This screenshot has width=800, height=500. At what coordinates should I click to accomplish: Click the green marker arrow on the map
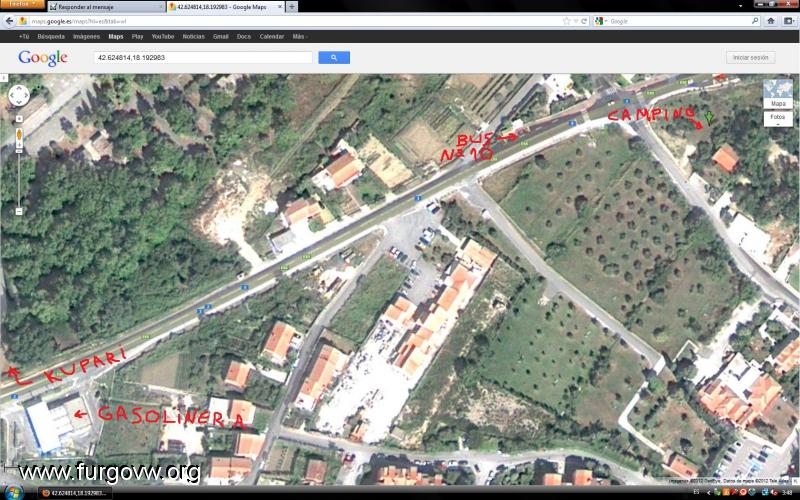click(709, 118)
